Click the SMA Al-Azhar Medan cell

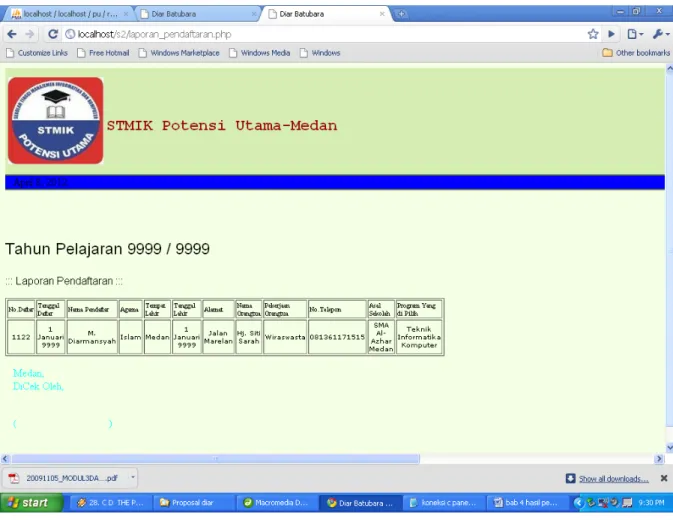pyautogui.click(x=381, y=337)
